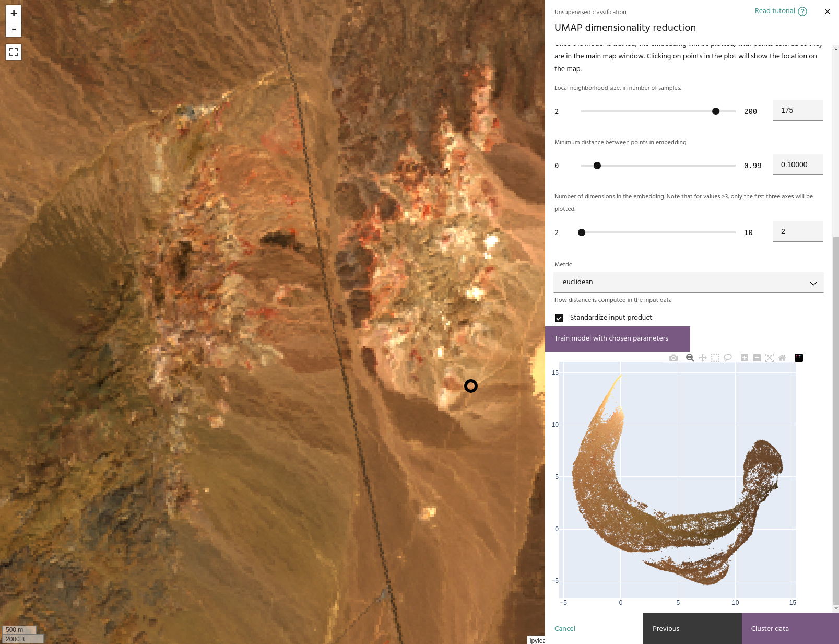
Task: Train model with chosen parameters
Action: coord(618,338)
